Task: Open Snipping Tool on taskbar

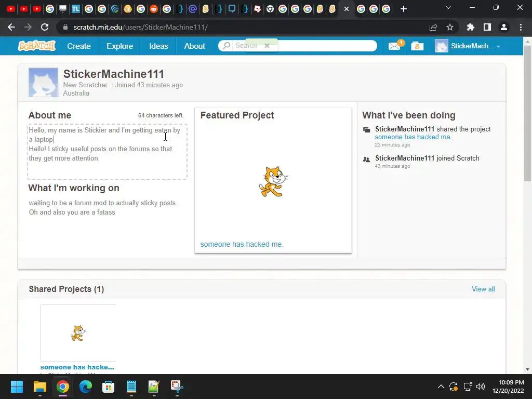Action: pos(177,387)
